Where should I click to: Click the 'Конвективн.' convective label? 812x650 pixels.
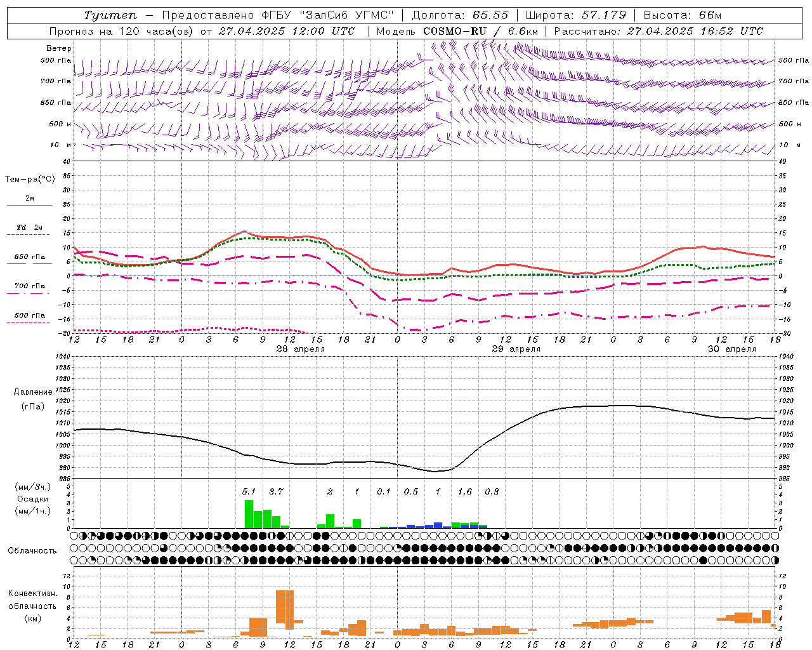tap(33, 594)
